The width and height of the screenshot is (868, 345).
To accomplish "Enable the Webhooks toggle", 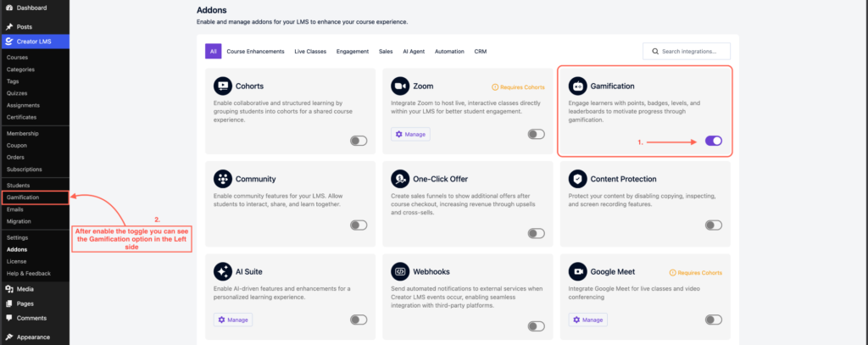I will 536,326.
